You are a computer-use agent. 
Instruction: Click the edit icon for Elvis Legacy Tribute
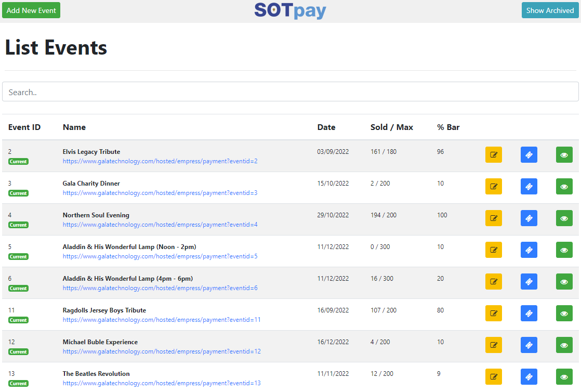point(493,155)
